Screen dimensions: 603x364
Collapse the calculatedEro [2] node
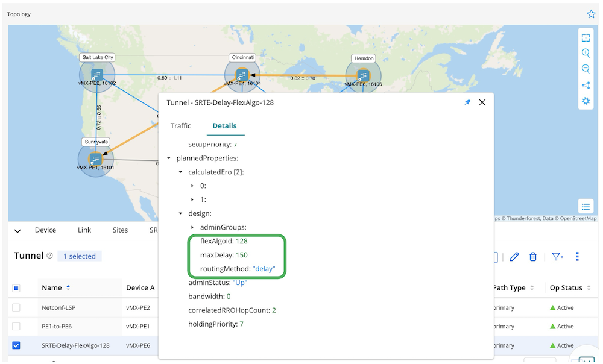180,172
